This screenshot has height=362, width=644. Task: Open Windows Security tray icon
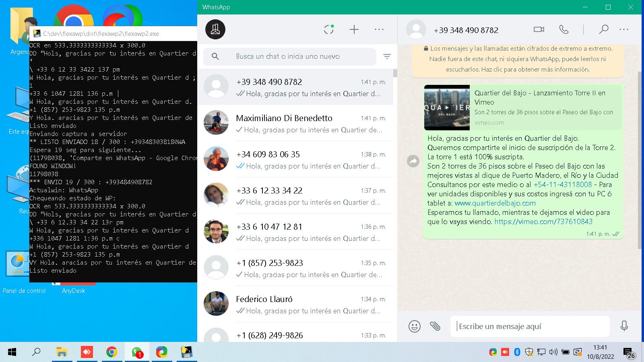click(529, 352)
